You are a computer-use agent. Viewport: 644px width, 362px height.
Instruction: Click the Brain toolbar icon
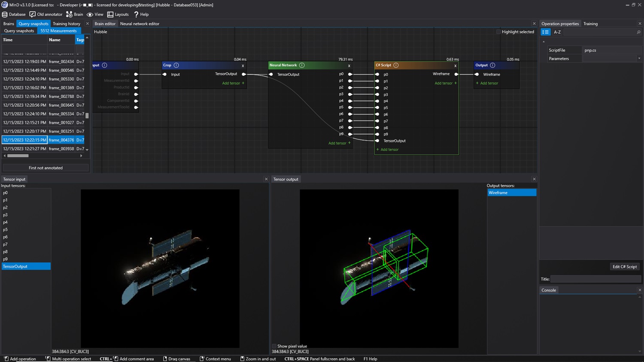(x=70, y=14)
